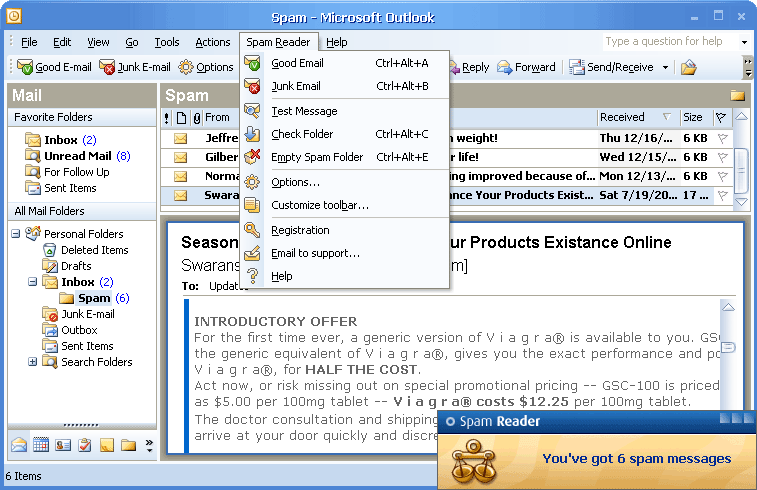This screenshot has width=757, height=490.
Task: Open navigation pane configure buttons chevron
Action: click(149, 445)
